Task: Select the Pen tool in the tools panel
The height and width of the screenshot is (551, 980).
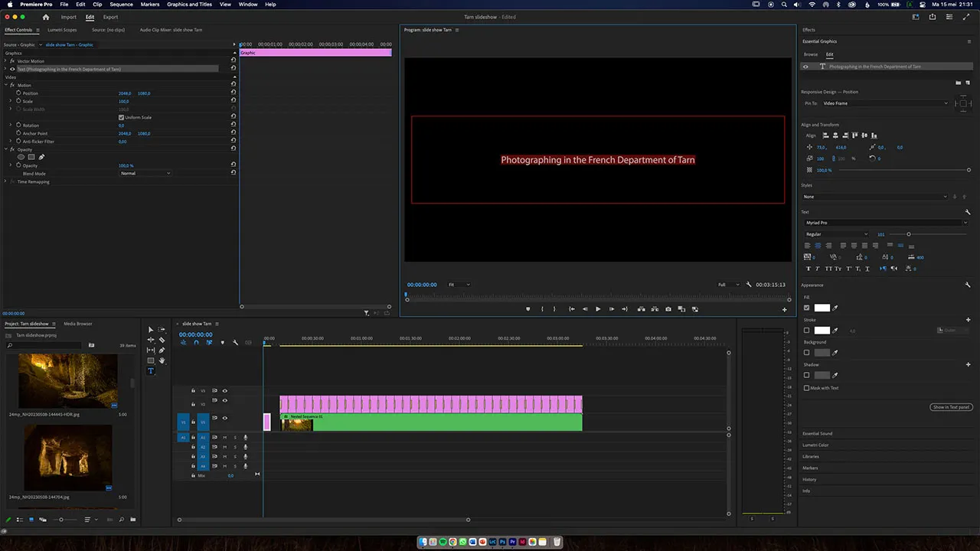Action: tap(162, 350)
